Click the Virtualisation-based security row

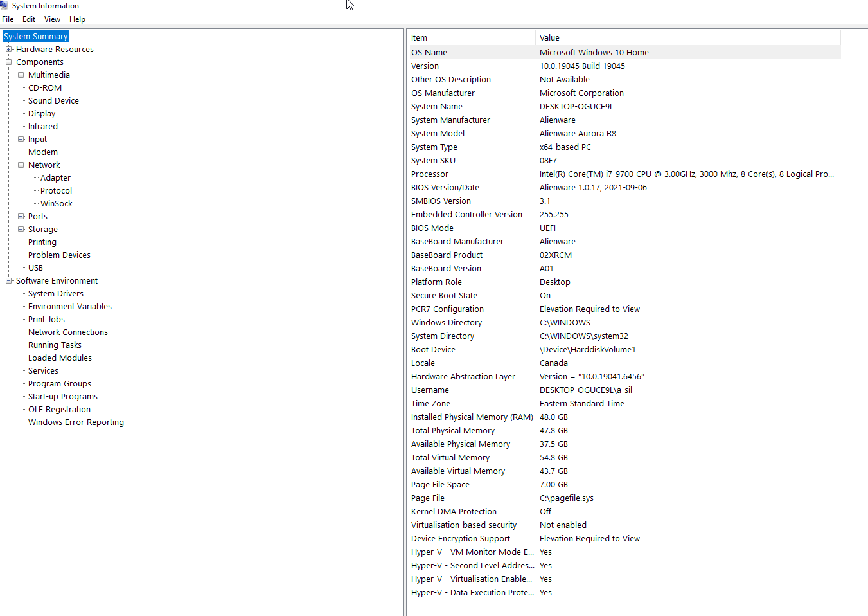pyautogui.click(x=624, y=525)
